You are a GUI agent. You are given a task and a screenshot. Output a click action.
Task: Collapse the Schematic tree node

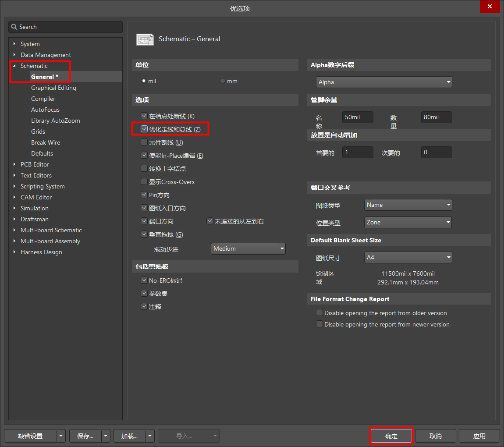14,66
